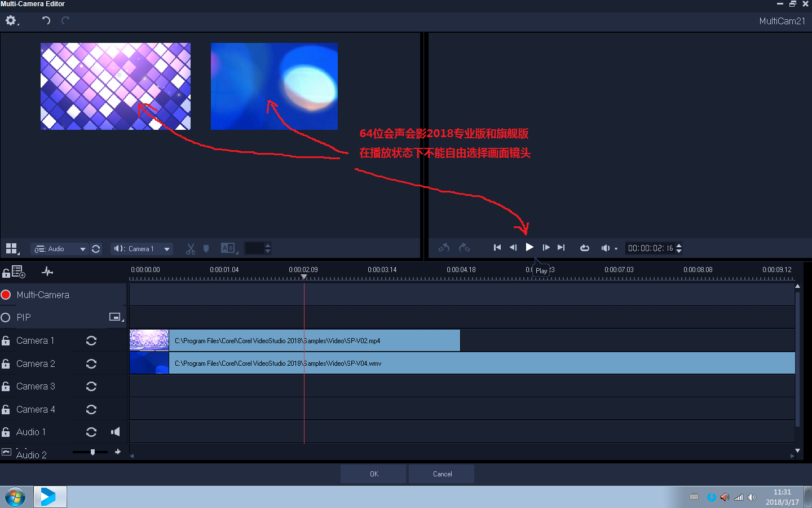Show audio waveform view icon

47,272
